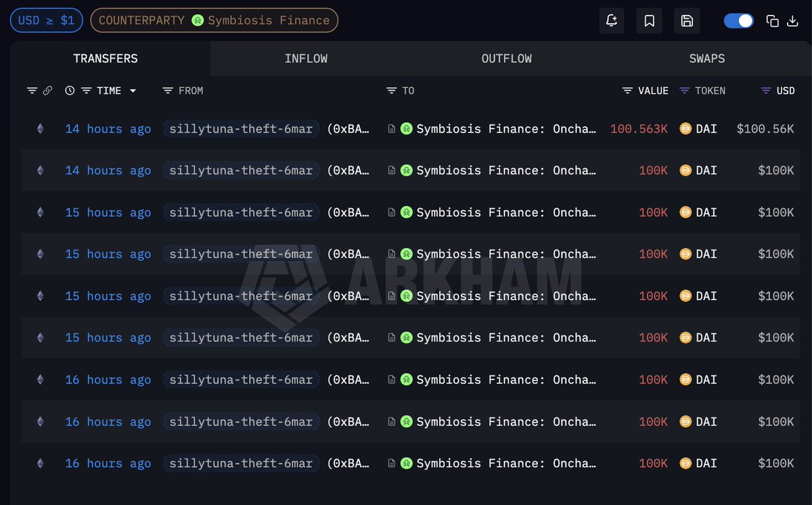Click the bookmark icon
The image size is (812, 505).
[x=649, y=21]
